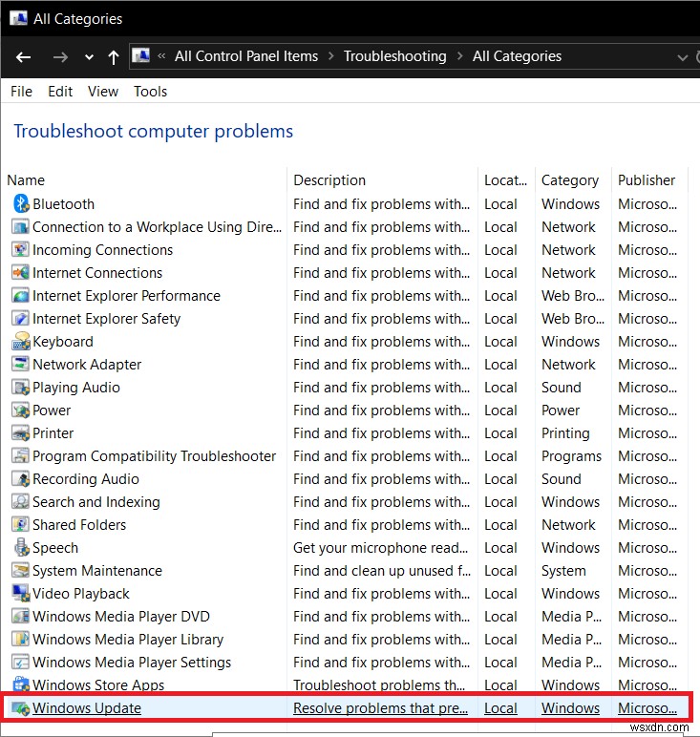
Task: Click the Program Compatibility Troubleshooter icon
Action: pos(21,456)
